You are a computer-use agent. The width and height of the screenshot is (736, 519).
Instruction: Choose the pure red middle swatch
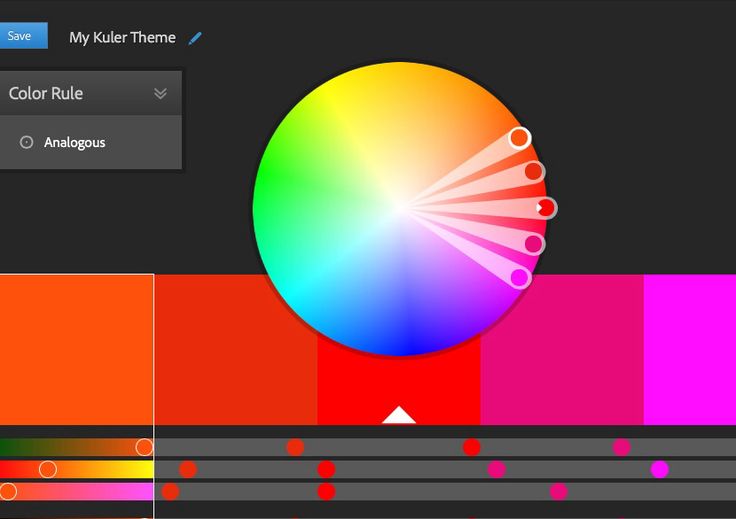click(399, 385)
